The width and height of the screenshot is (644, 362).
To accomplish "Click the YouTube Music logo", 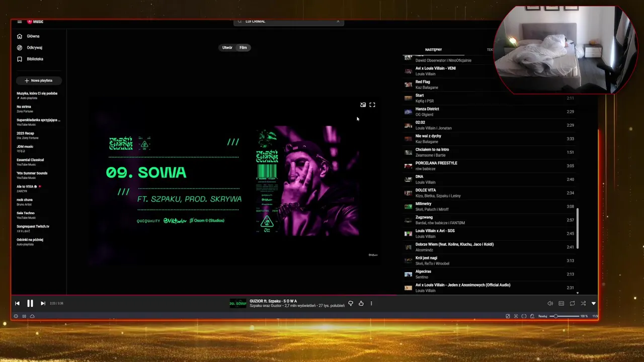I will pos(35,22).
